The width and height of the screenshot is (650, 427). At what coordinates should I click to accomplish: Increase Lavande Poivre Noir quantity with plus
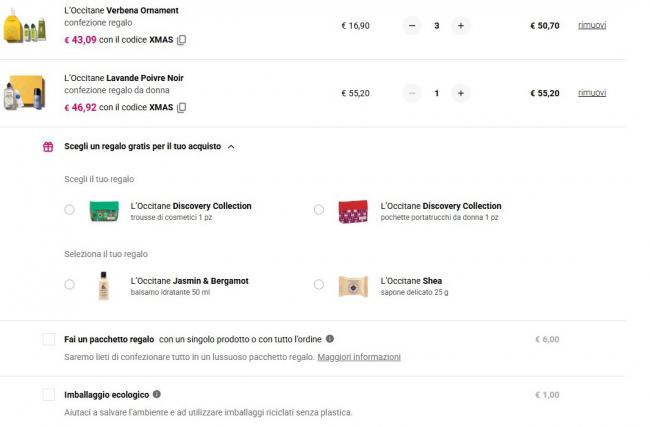click(x=460, y=93)
